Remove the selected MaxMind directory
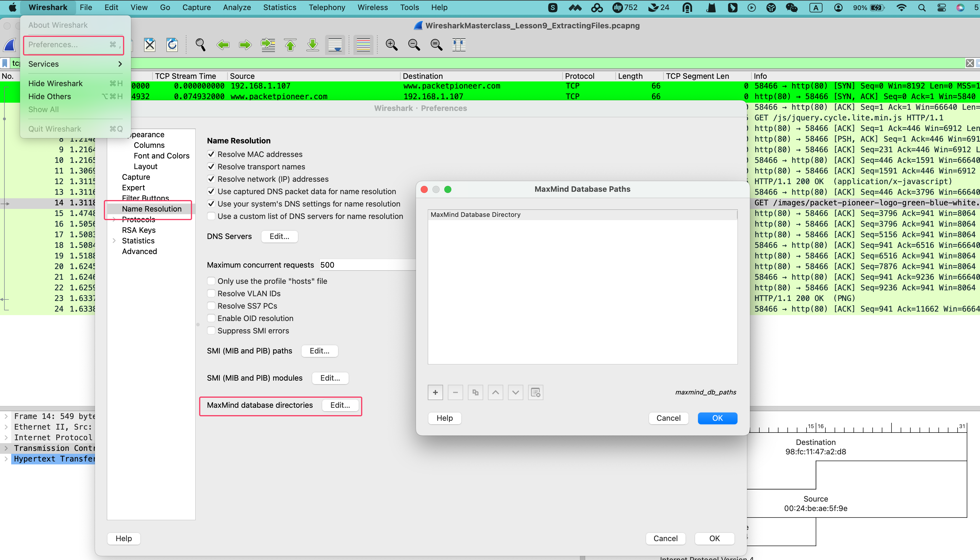The image size is (980, 560). coord(455,392)
